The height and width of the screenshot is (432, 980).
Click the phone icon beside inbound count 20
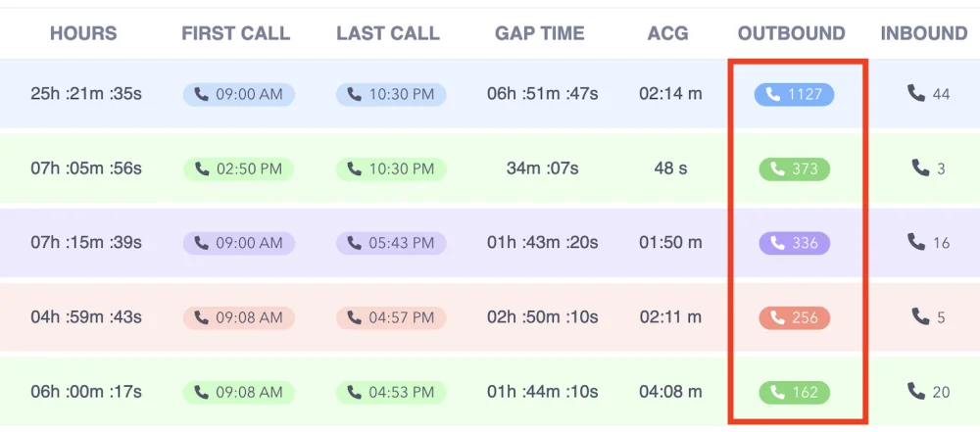(x=916, y=391)
